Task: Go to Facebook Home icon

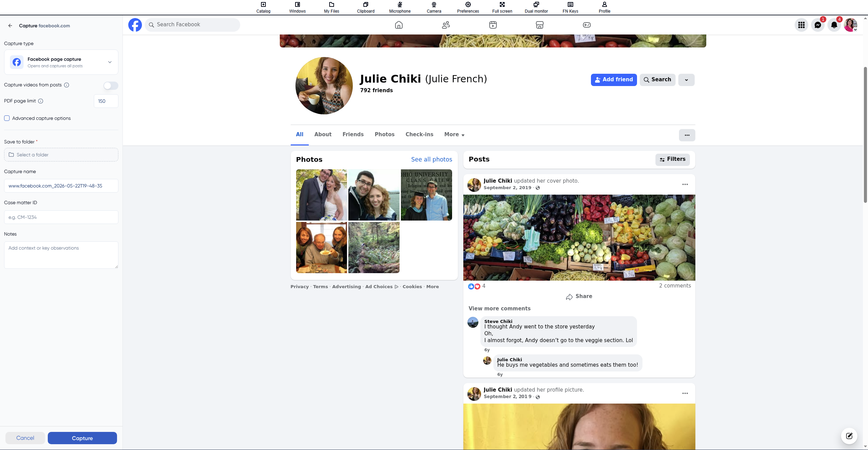Action: click(x=399, y=25)
